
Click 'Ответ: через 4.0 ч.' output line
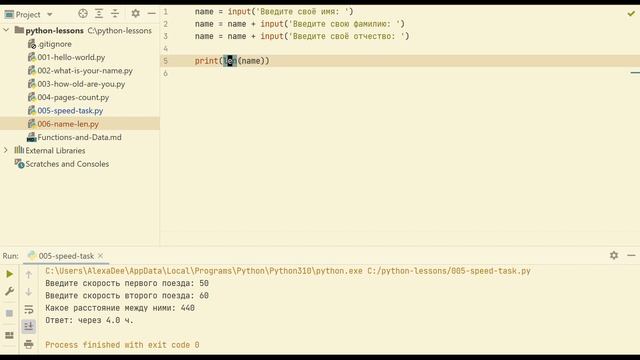(x=89, y=320)
